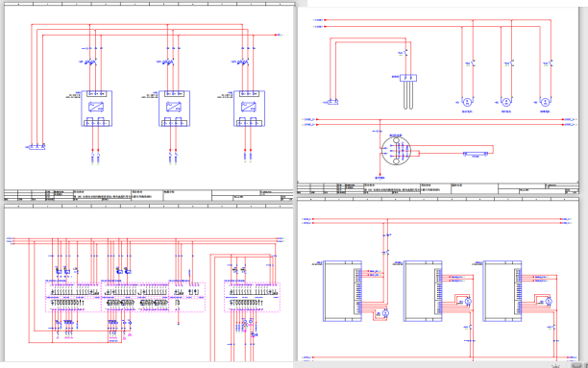Image resolution: width=588 pixels, height=368 pixels.
Task: Select the middle power supply converter block
Action: (174, 109)
